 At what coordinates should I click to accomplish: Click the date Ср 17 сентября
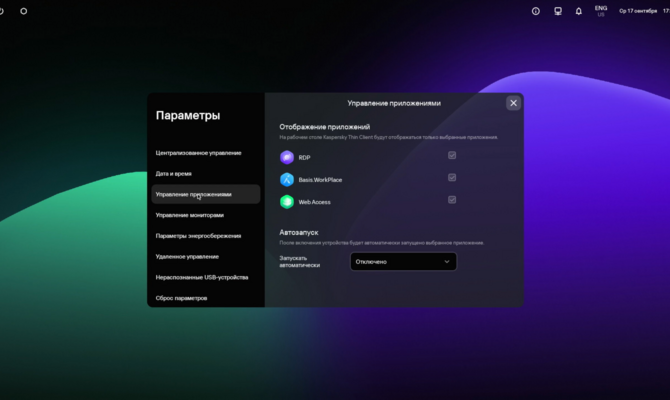tap(638, 11)
